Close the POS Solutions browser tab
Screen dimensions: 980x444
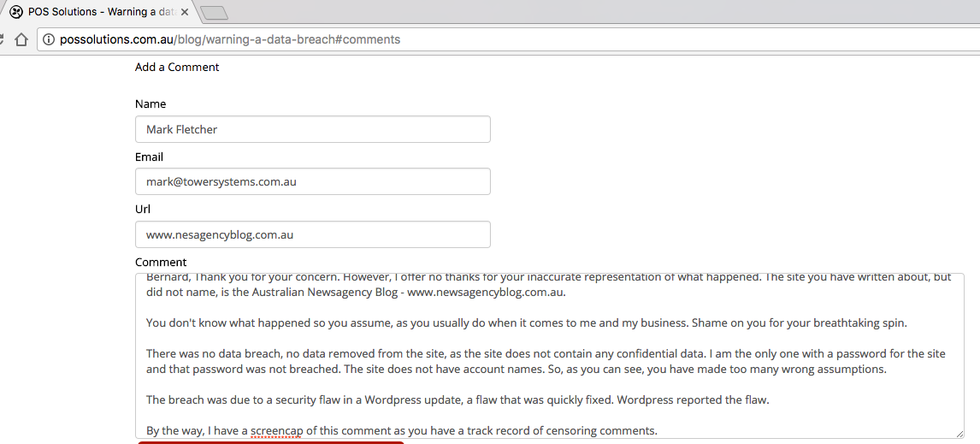(185, 12)
